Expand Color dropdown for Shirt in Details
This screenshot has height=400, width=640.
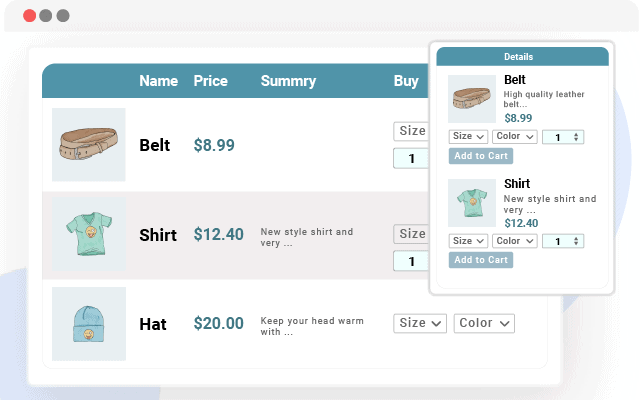point(515,241)
